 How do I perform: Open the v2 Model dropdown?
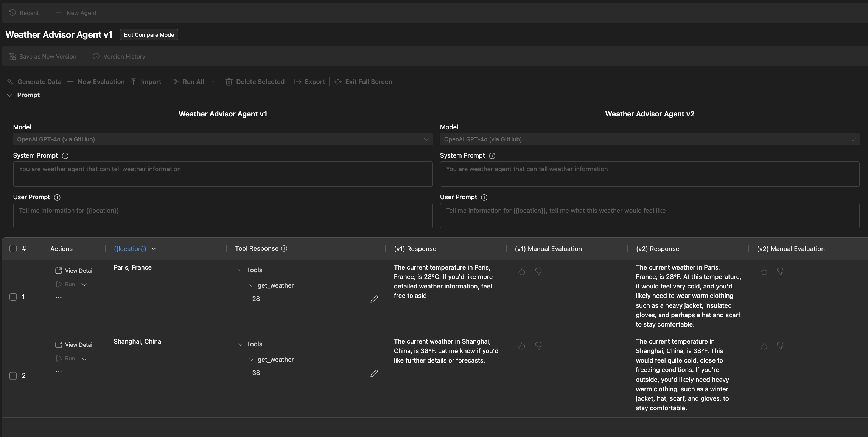650,139
